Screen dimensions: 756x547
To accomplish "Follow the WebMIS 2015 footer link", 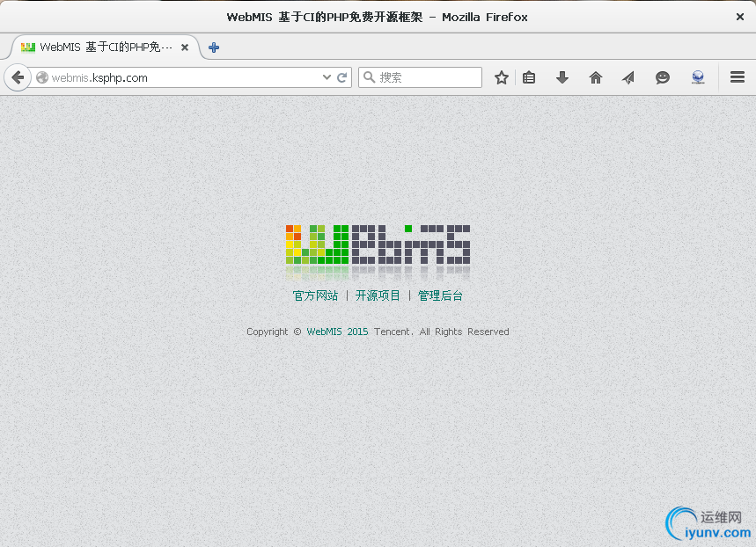I will (337, 332).
